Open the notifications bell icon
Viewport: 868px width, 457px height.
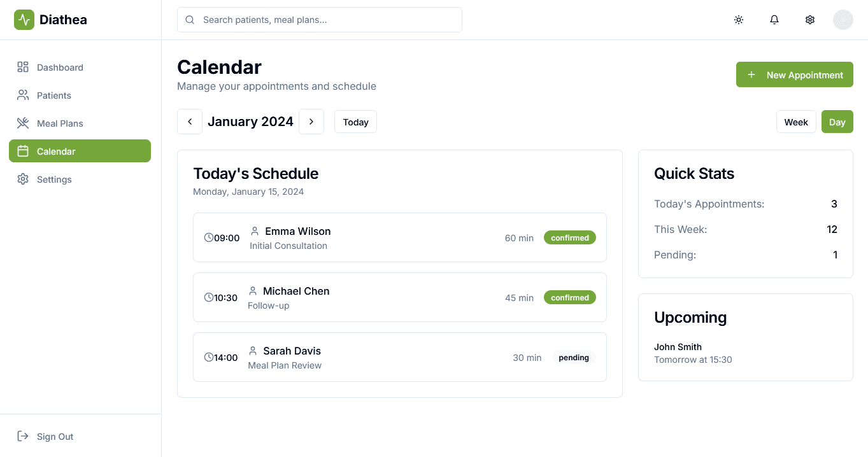click(774, 20)
